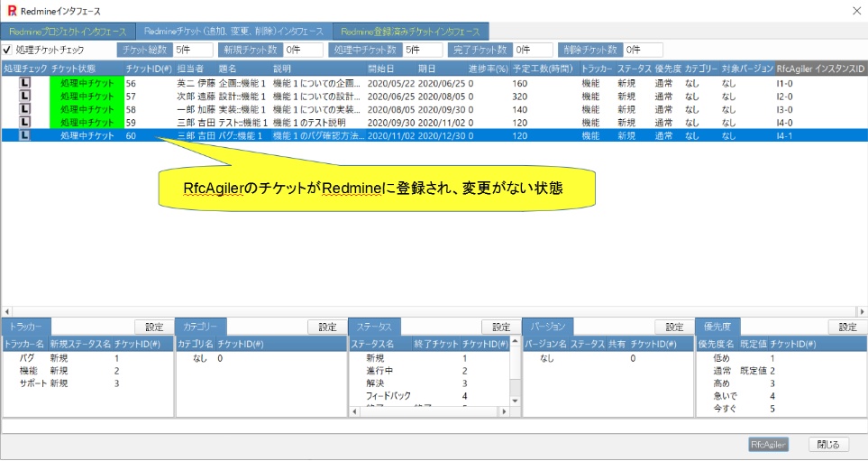The width and height of the screenshot is (868, 461).
Task: Click the チケット総数 field showing 5件
Action: [x=193, y=50]
